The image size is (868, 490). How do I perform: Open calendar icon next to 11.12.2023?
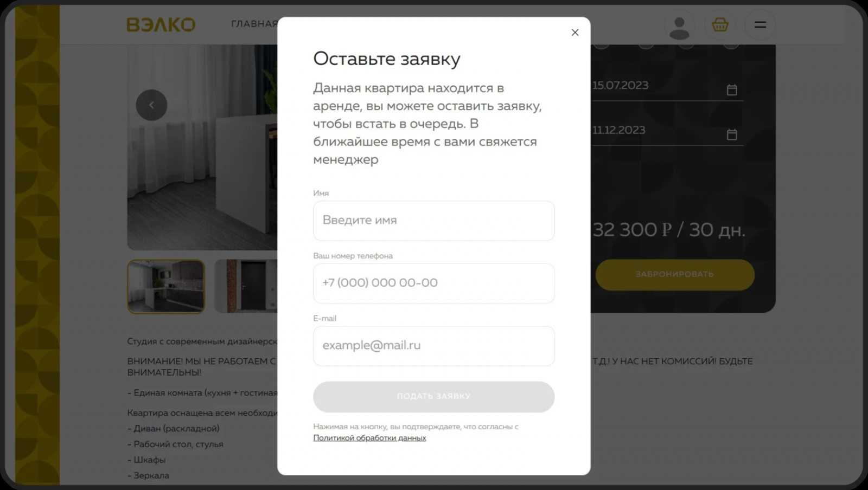(x=732, y=134)
